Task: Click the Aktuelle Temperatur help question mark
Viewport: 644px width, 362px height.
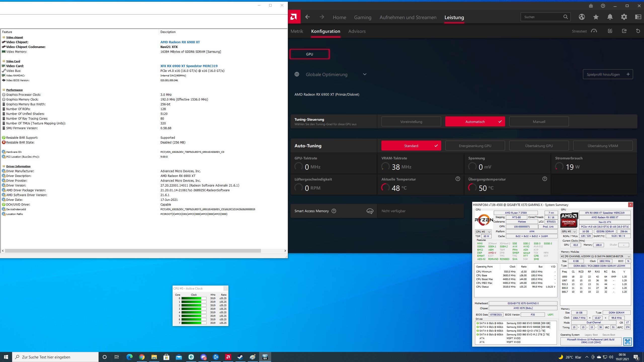Action: (457, 179)
